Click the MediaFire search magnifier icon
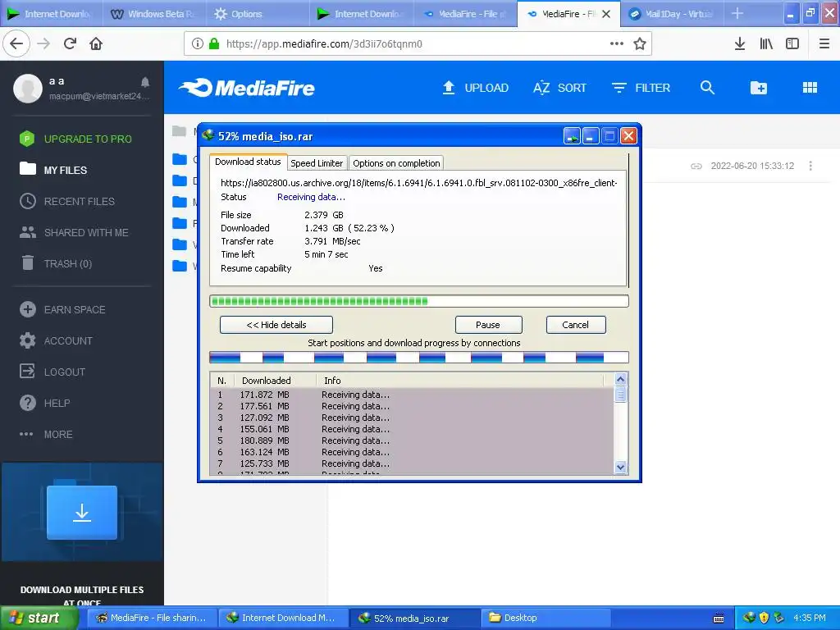 tap(707, 88)
